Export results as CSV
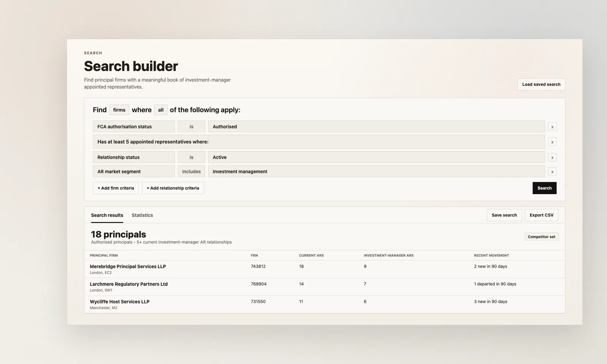The width and height of the screenshot is (607, 364). (x=541, y=215)
